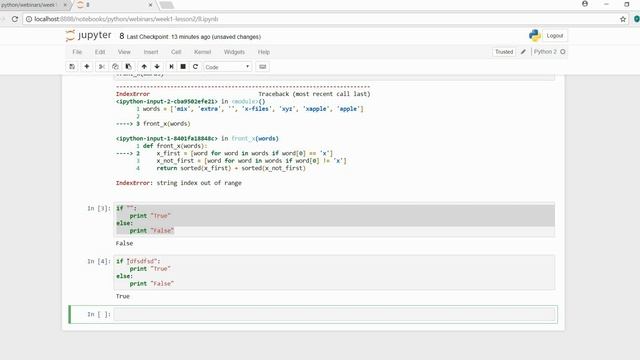This screenshot has width=640, height=360.
Task: Click the browser address bar URL
Action: pyautogui.click(x=126, y=19)
